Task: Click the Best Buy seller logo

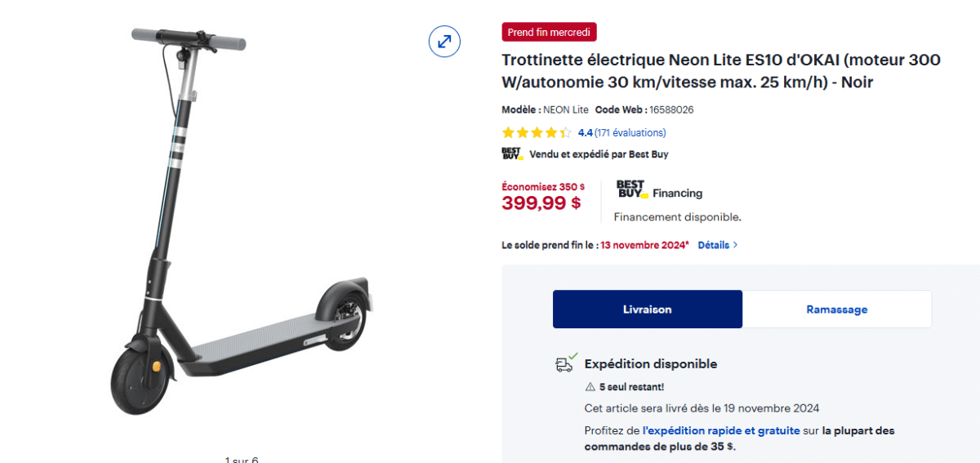Action: [511, 154]
